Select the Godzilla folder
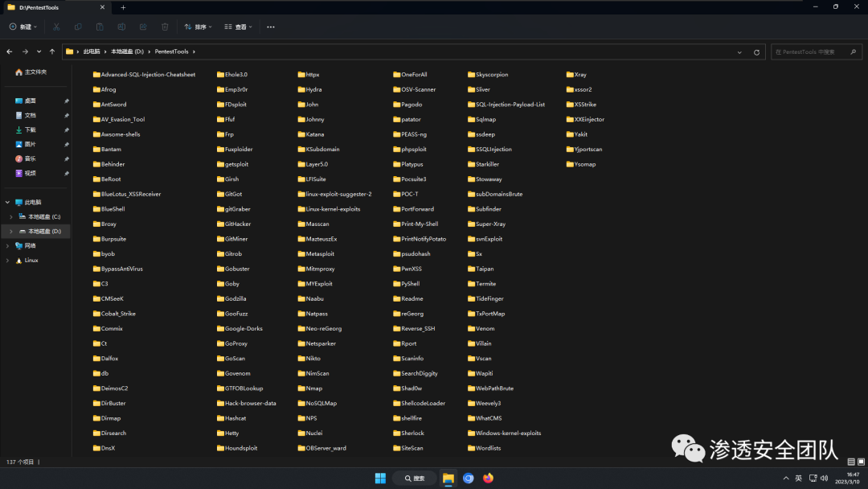868x489 pixels. pyautogui.click(x=231, y=298)
